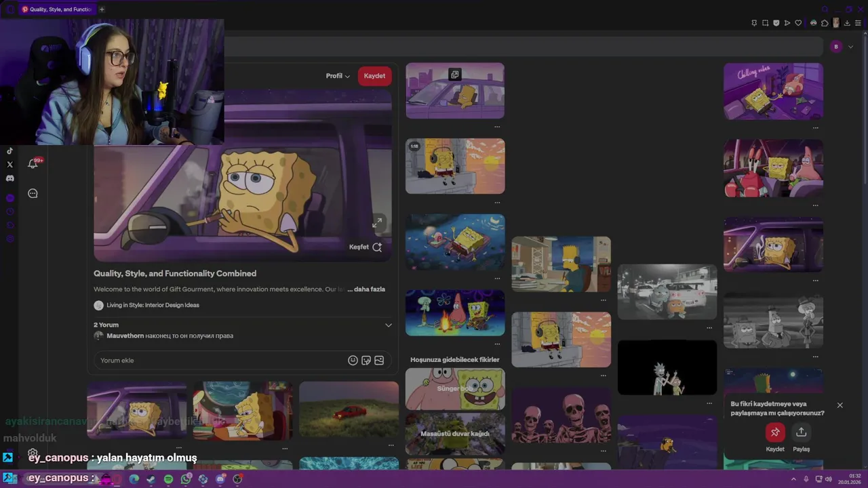Collapse the 2 Yorum comments section
This screenshot has height=488, width=868.
(389, 325)
